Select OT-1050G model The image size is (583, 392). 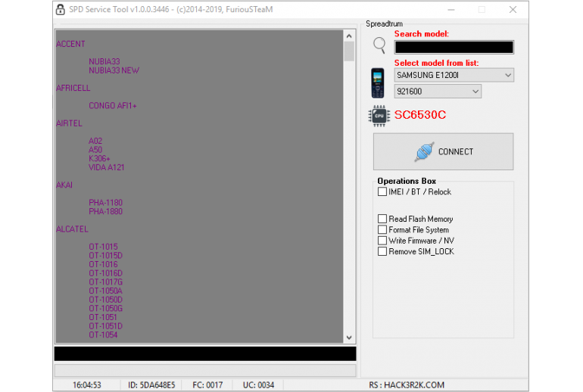(105, 309)
